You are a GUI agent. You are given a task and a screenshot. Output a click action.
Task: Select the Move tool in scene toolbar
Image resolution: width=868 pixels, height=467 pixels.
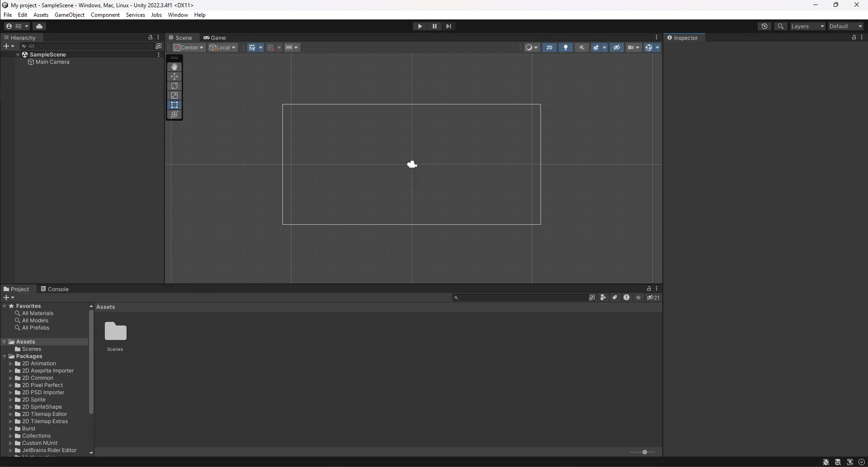174,76
